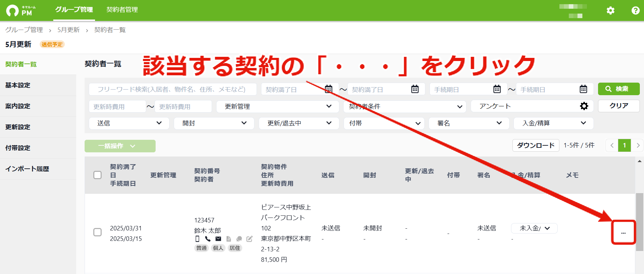Click the クリア button

pos(619,106)
